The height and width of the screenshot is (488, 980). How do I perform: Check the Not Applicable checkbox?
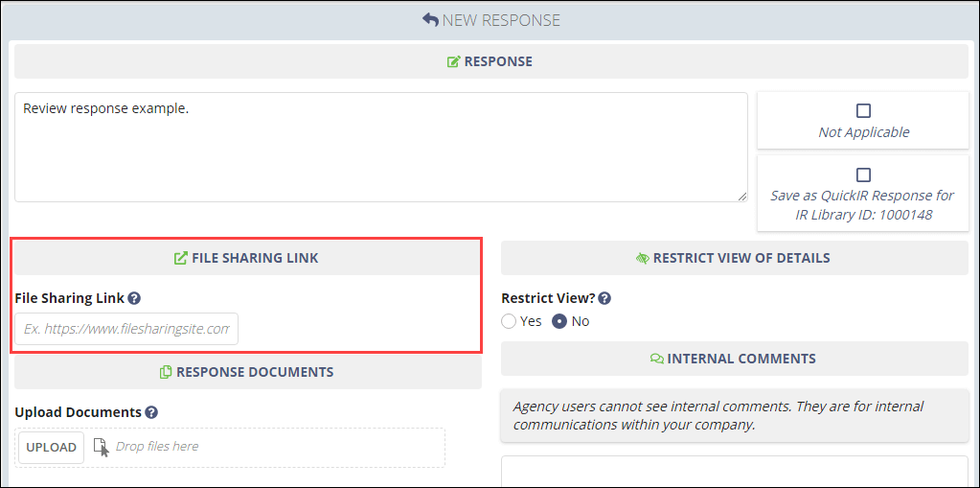point(863,111)
